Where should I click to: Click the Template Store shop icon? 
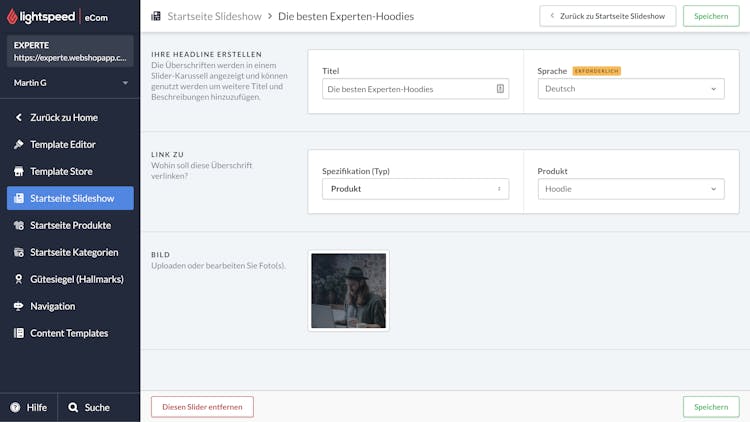click(x=19, y=171)
